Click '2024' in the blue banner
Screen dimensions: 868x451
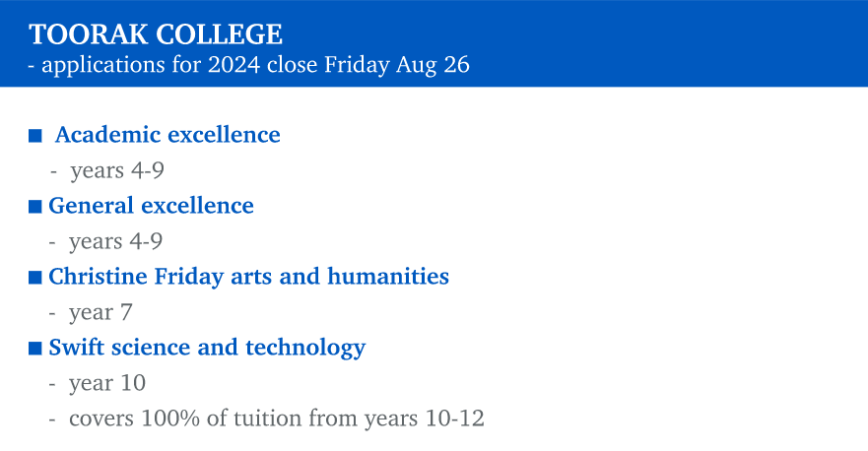(234, 65)
